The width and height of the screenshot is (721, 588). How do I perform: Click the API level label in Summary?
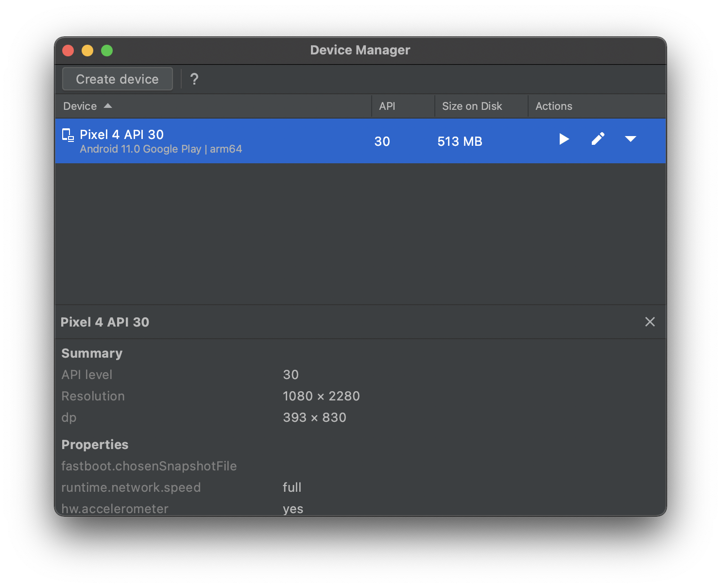87,375
